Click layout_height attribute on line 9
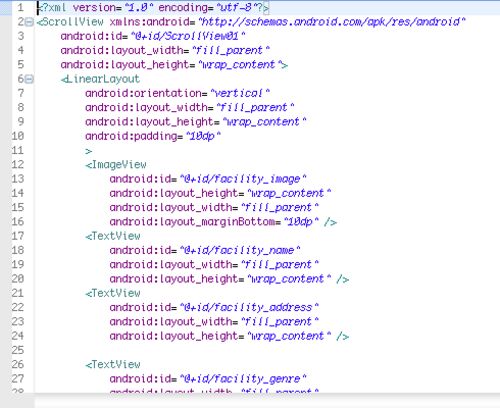The width and height of the screenshot is (500, 408). pos(196,122)
